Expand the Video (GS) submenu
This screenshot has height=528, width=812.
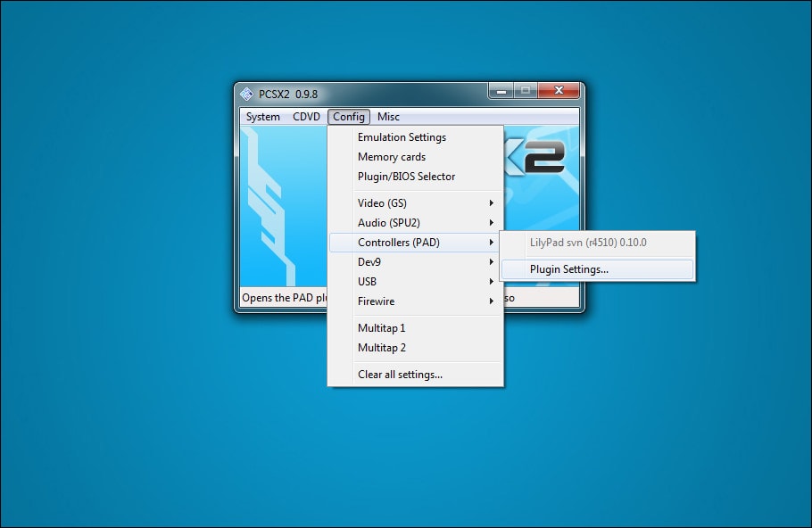click(x=416, y=203)
